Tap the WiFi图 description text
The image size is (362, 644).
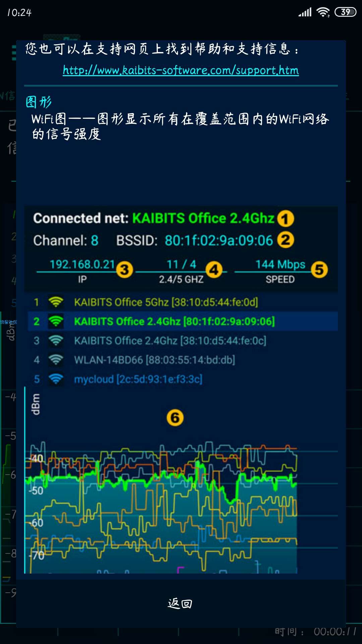tap(180, 126)
